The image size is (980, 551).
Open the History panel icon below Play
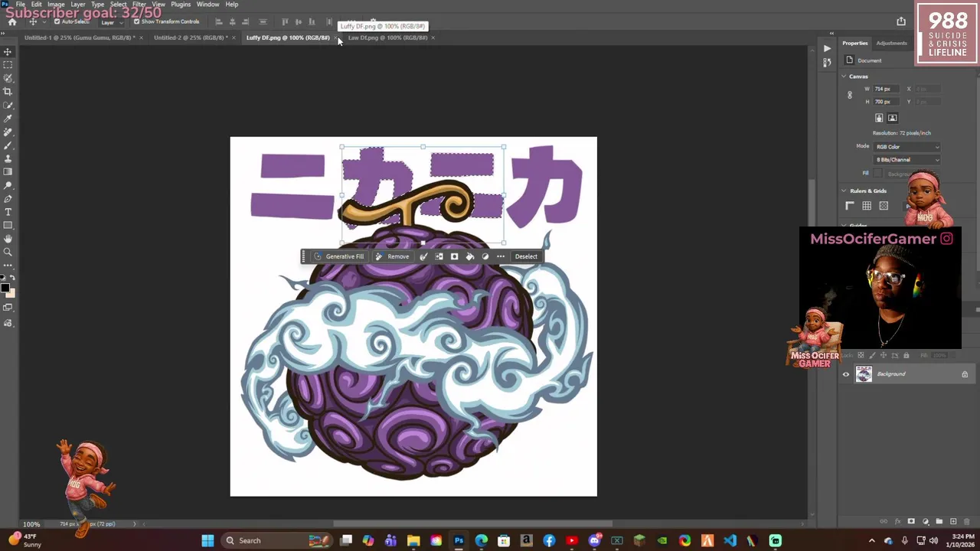(827, 64)
